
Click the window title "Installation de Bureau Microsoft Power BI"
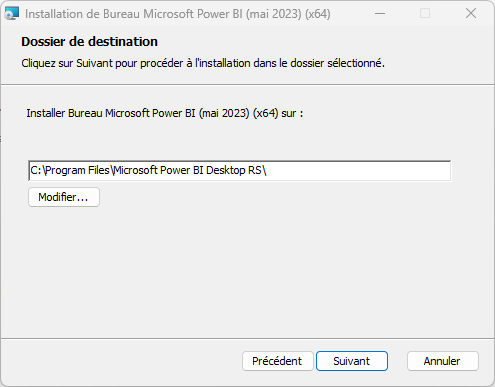coord(133,14)
